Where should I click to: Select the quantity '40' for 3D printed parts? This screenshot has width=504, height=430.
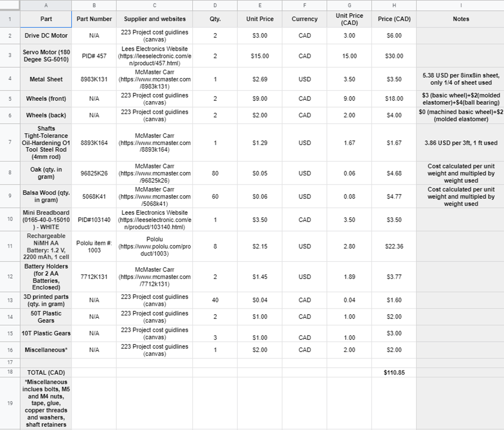click(x=215, y=300)
